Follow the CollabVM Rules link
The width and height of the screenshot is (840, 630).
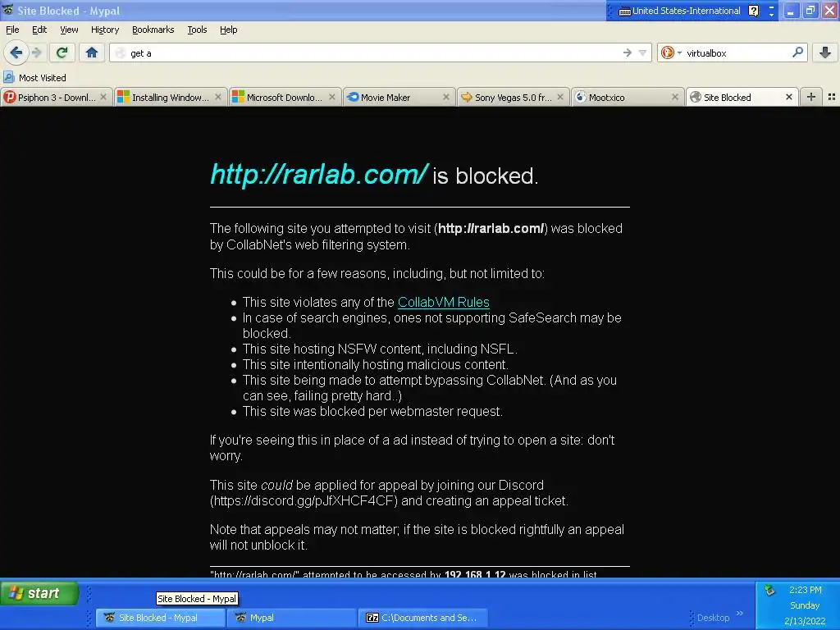[443, 302]
